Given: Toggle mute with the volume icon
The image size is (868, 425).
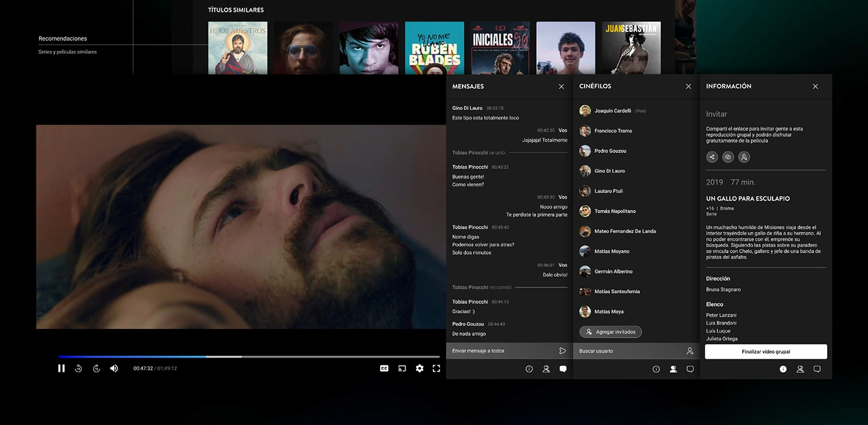Looking at the screenshot, I should [x=114, y=368].
